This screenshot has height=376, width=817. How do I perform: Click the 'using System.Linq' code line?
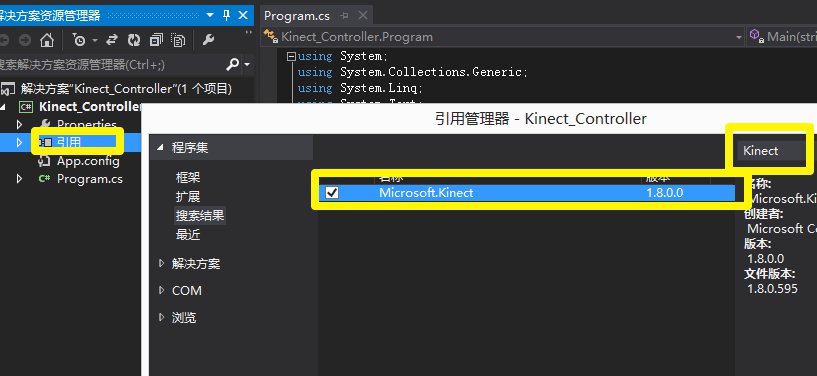(360, 88)
